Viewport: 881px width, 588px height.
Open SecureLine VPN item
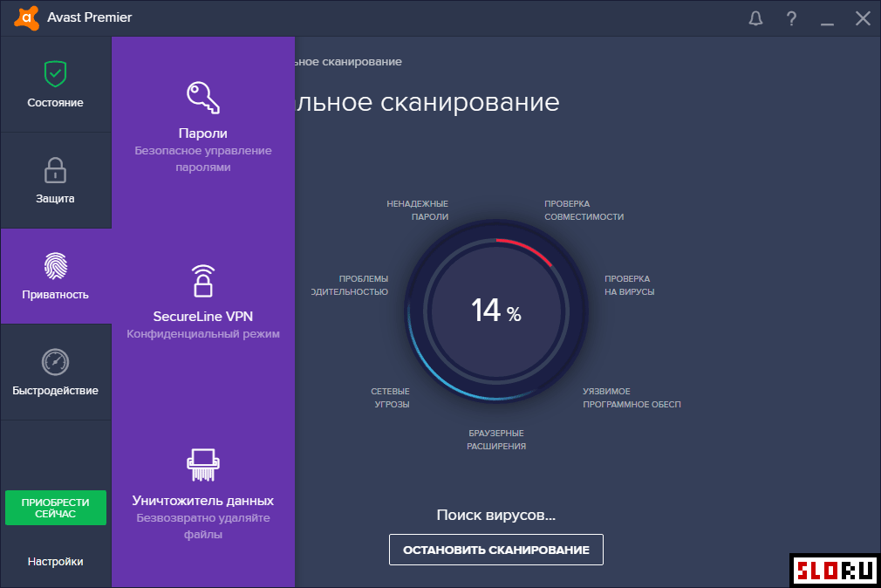[x=203, y=303]
